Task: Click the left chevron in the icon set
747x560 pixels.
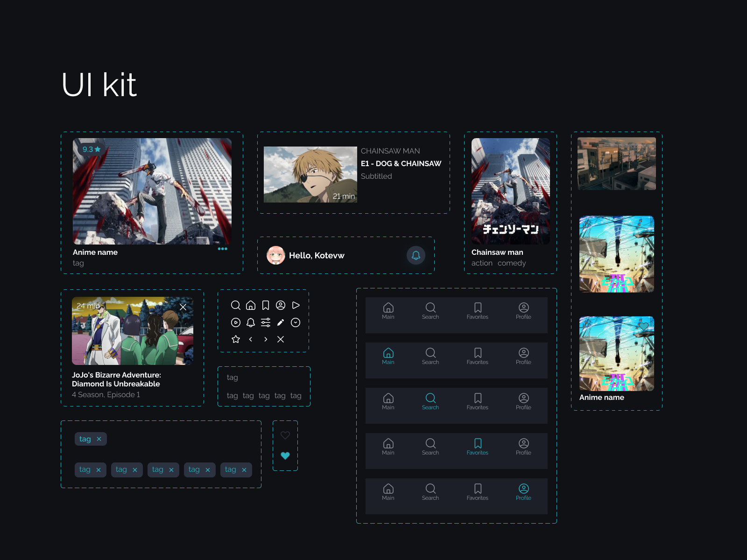Action: pyautogui.click(x=251, y=339)
